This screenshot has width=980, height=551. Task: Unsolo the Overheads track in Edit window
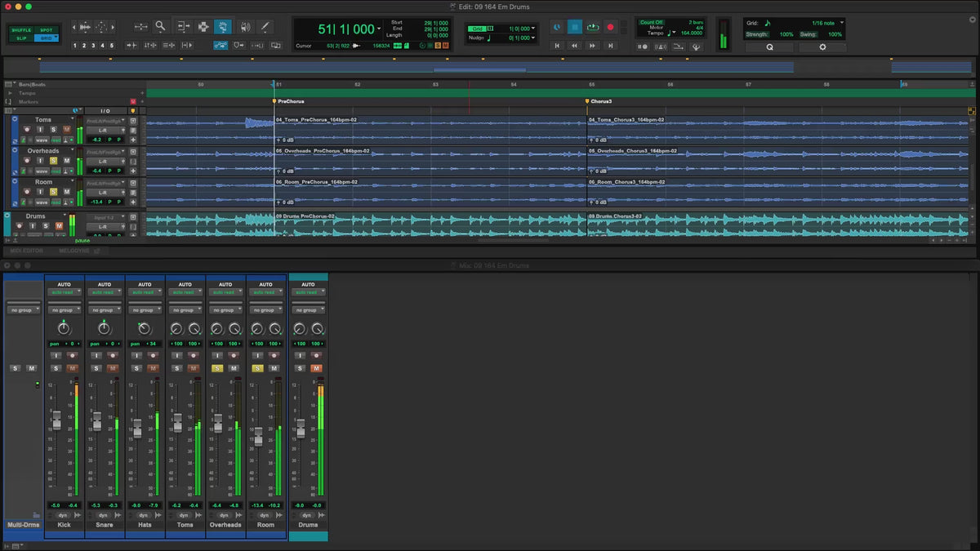(54, 161)
